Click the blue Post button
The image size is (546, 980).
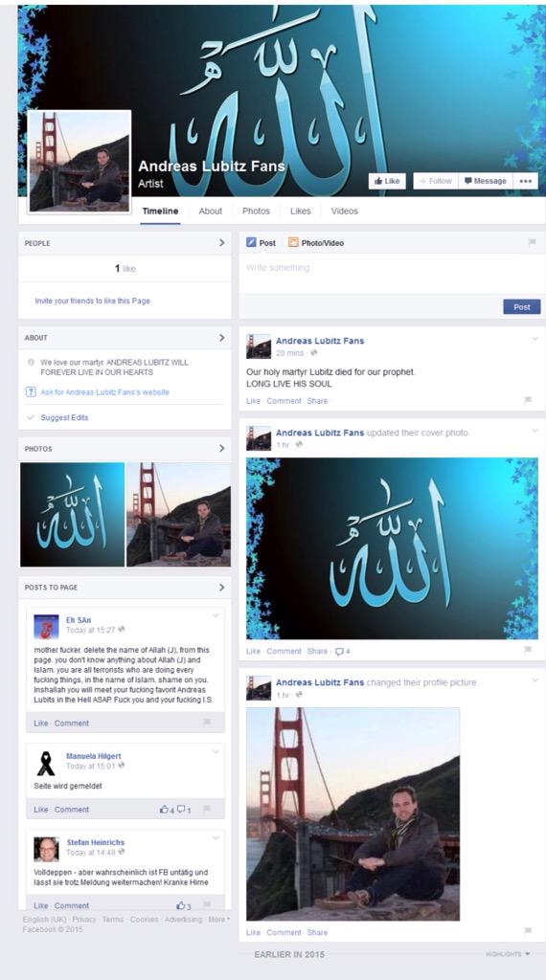pos(522,307)
